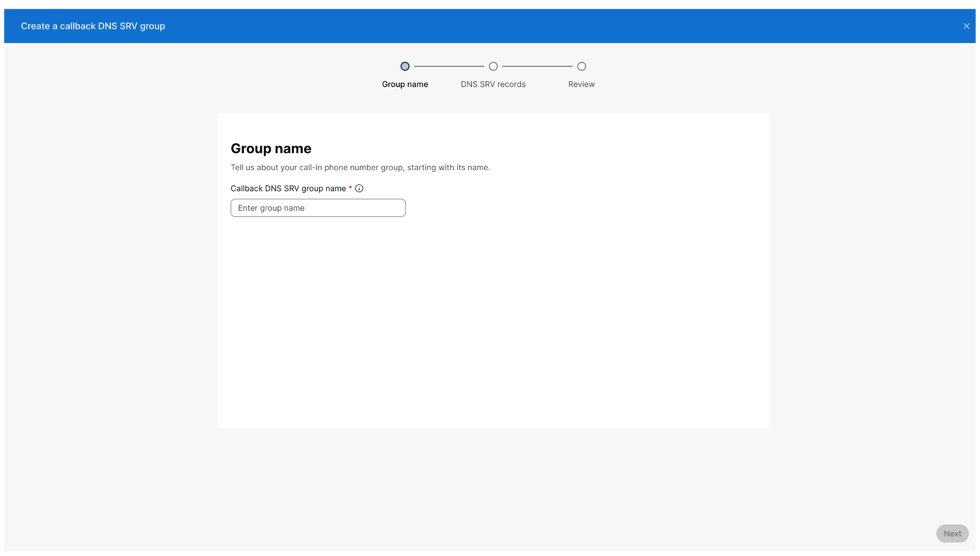Image resolution: width=980 pixels, height=556 pixels.
Task: Click the DNS SRV records step label
Action: click(x=493, y=84)
